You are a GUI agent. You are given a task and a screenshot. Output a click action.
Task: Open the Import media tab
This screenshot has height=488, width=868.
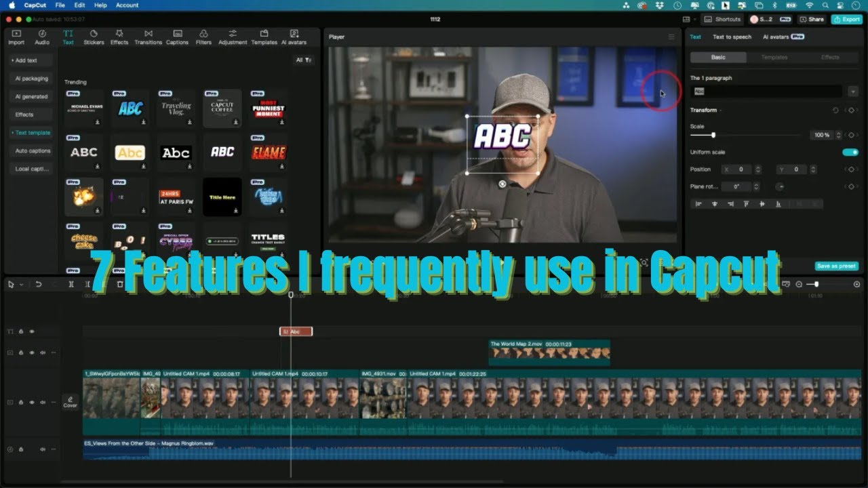[16, 37]
